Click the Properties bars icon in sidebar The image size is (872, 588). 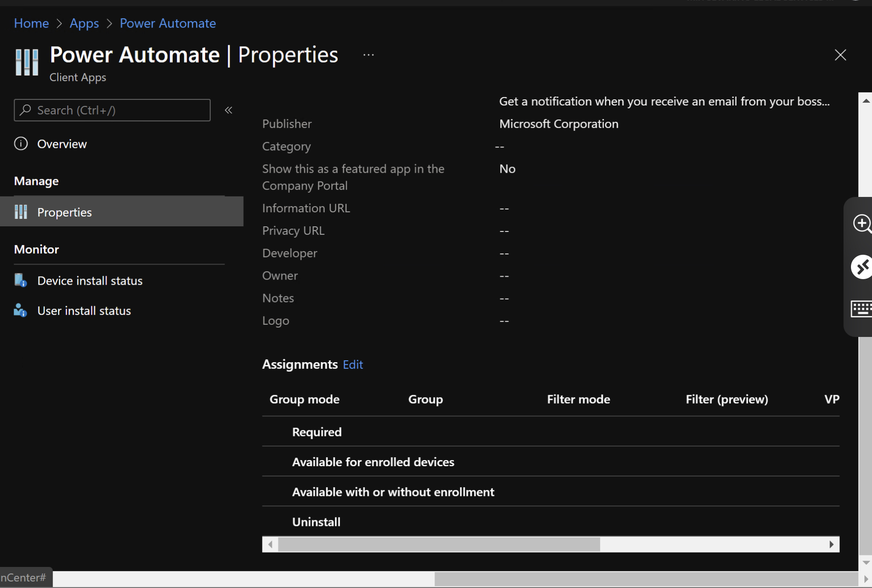[21, 212]
